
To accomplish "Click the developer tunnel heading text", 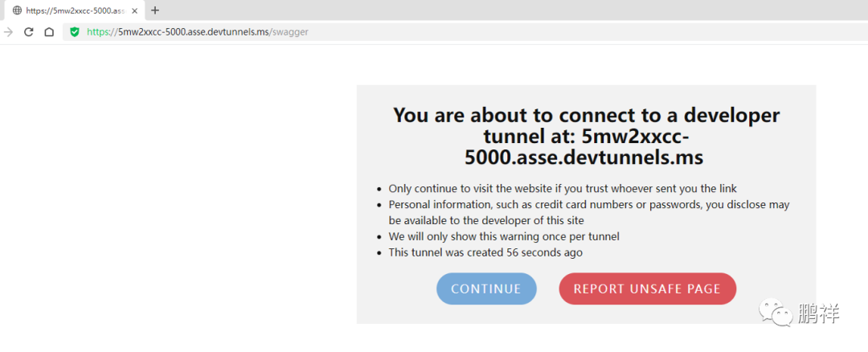I will click(586, 136).
